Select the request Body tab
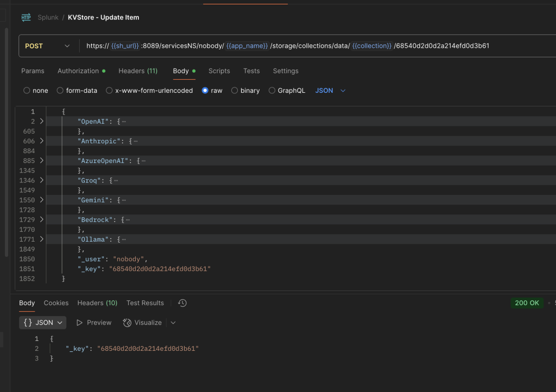The image size is (556, 392). [x=184, y=71]
